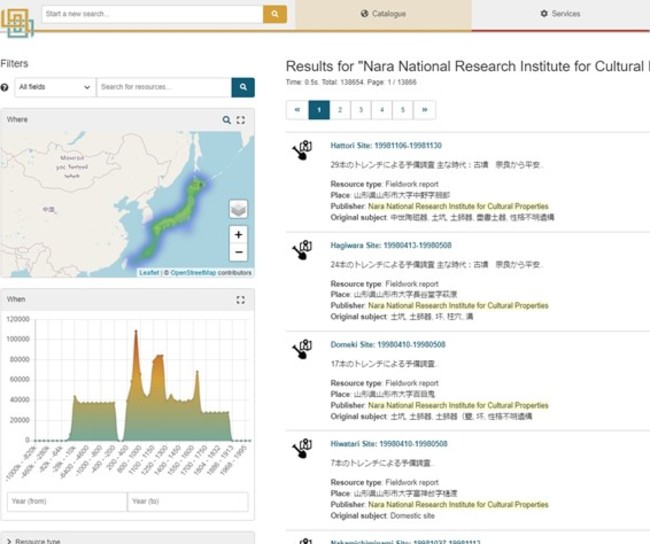Open the map layers control
650x545 pixels.
pos(238,209)
